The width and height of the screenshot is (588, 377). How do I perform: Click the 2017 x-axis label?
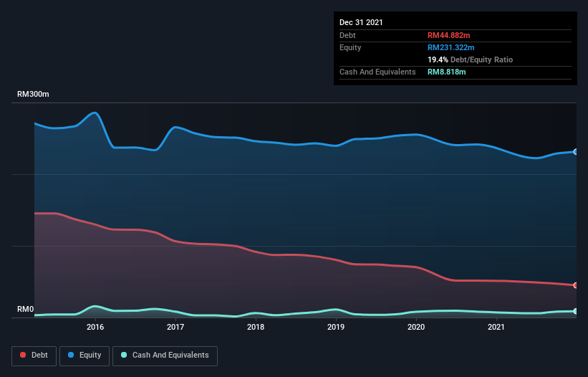pos(175,327)
